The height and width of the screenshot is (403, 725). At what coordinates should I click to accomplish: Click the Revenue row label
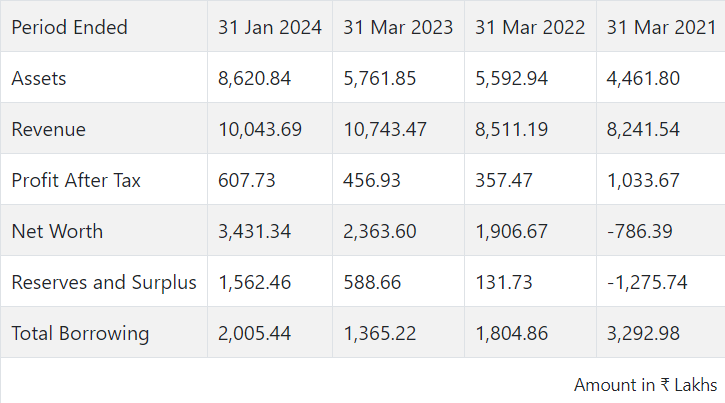pyautogui.click(x=48, y=129)
